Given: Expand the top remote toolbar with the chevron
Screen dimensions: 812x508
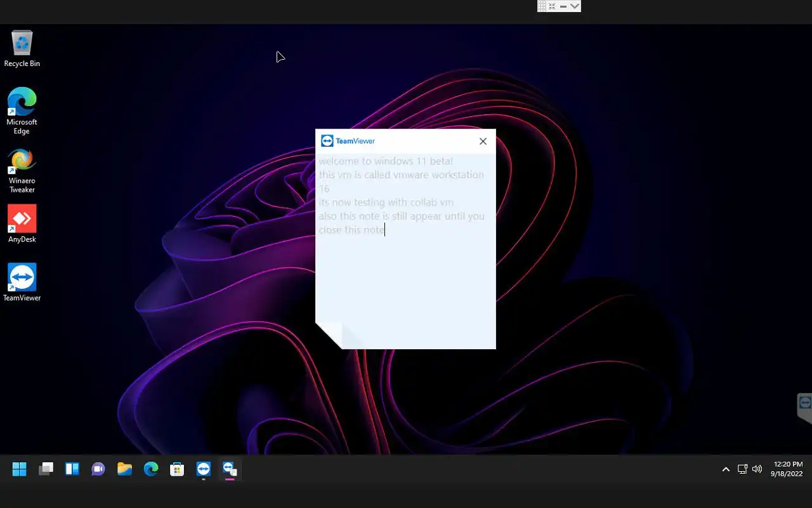Looking at the screenshot, I should (x=574, y=6).
